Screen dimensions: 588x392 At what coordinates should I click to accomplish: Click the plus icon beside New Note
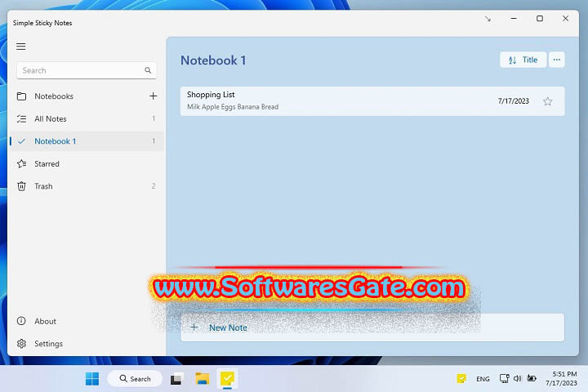(x=194, y=327)
